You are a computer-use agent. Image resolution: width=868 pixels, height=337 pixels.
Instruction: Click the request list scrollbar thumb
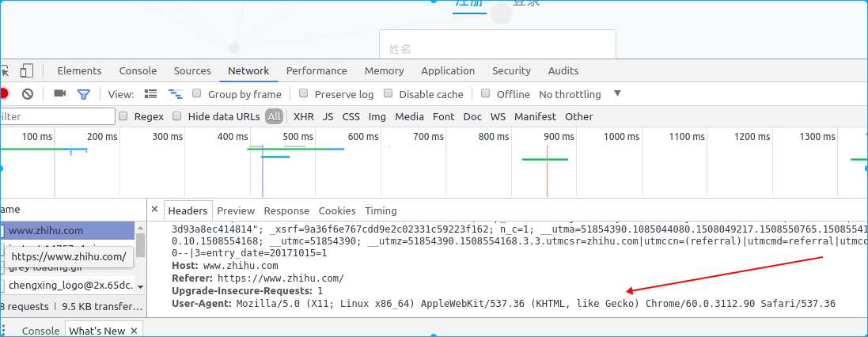point(141,245)
